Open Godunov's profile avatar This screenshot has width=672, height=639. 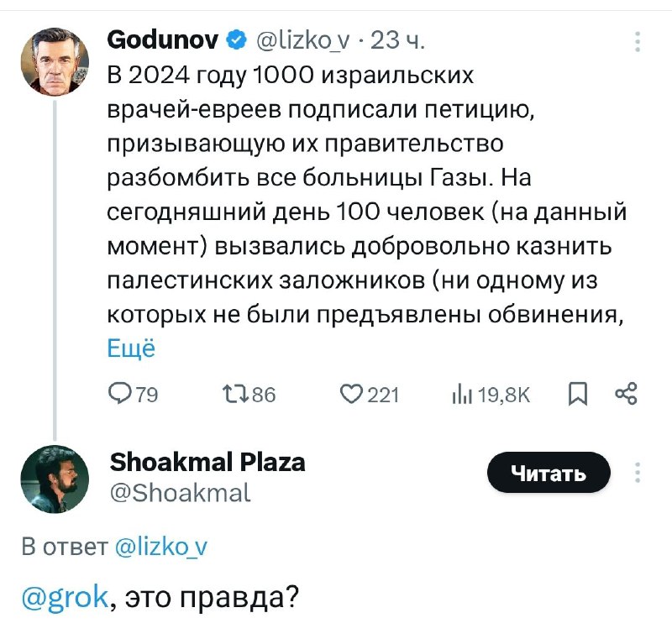click(54, 61)
